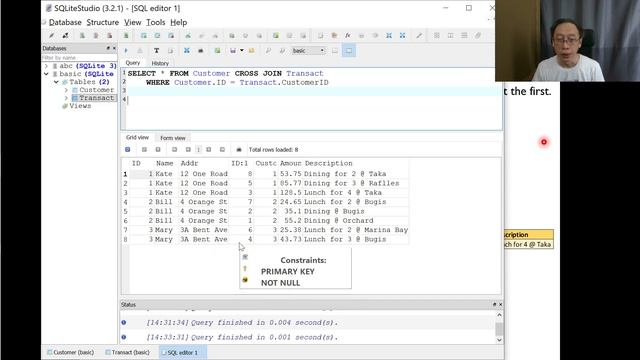The width and height of the screenshot is (640, 360).
Task: Execute query with the blue play icon
Action: pos(126,51)
